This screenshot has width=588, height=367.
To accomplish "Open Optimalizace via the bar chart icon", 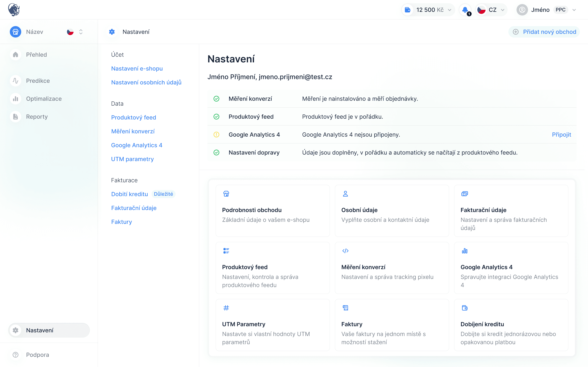I will pos(15,98).
